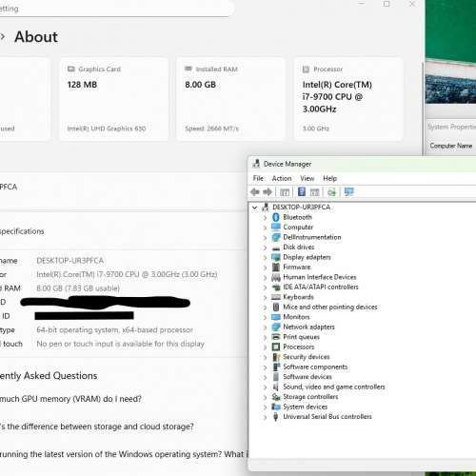Viewport: 476px width, 476px height.
Task: Click No pen or touch input text
Action: point(120,344)
